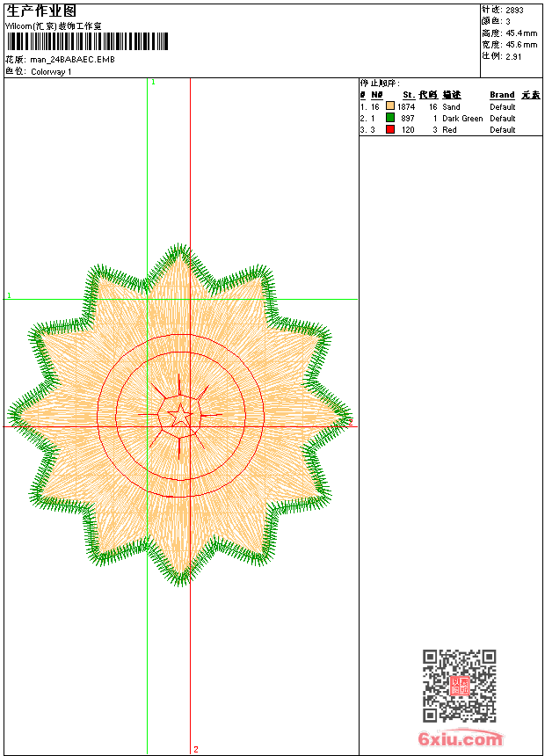Viewport: 545px width, 756px height.
Task: Click stitch count 1874 in Sand row
Action: (406, 107)
